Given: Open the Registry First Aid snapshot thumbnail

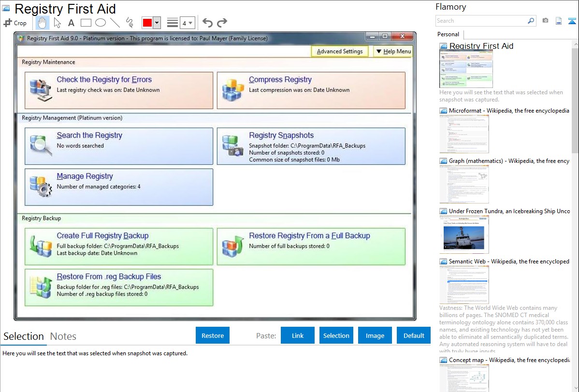Looking at the screenshot, I should tap(466, 69).
